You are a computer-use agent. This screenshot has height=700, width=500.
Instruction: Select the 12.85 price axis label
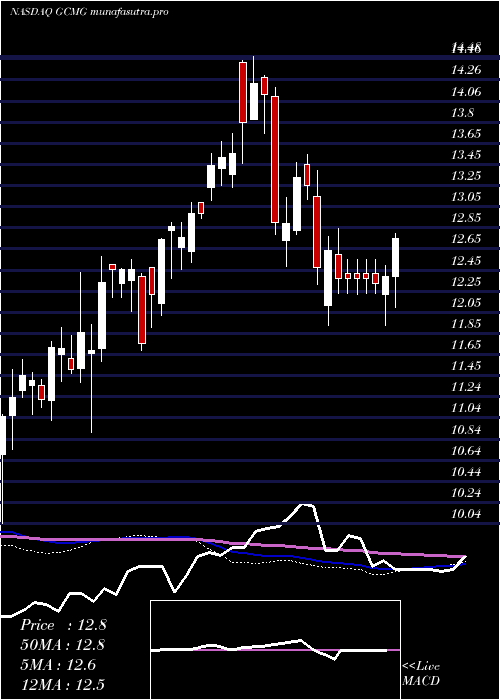coord(467,218)
